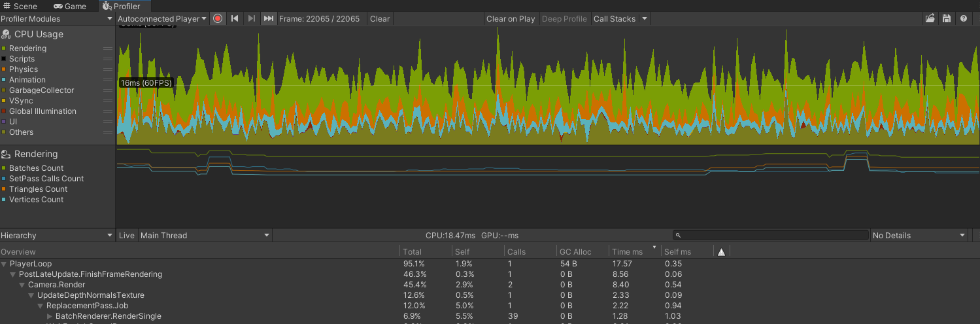Image resolution: width=980 pixels, height=324 pixels.
Task: Collapse ReplacementPass.Job row
Action: tap(41, 306)
